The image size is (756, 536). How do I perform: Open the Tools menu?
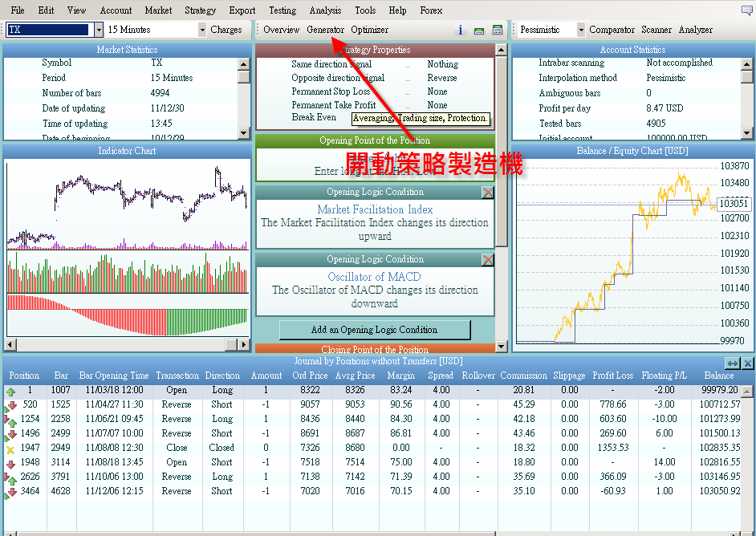(x=365, y=10)
